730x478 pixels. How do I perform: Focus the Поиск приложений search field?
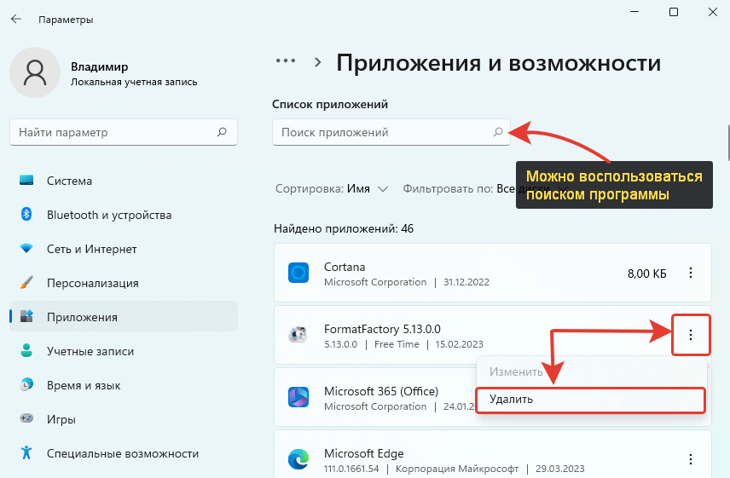click(x=391, y=132)
